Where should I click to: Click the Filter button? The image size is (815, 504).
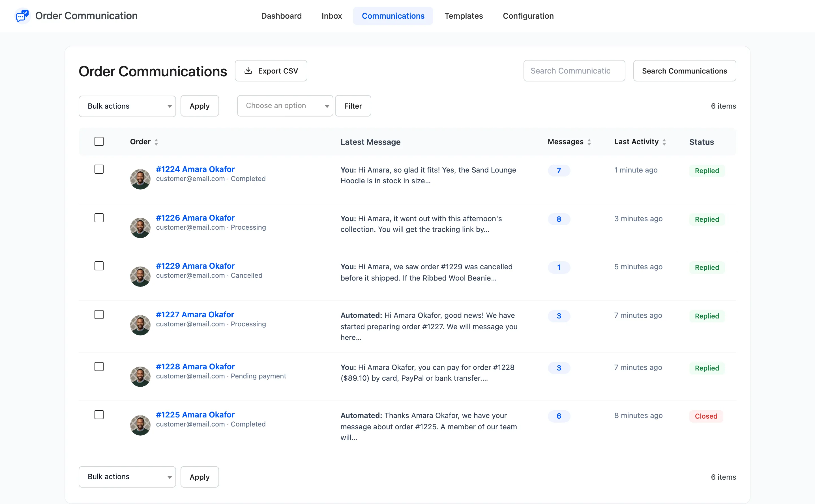353,106
